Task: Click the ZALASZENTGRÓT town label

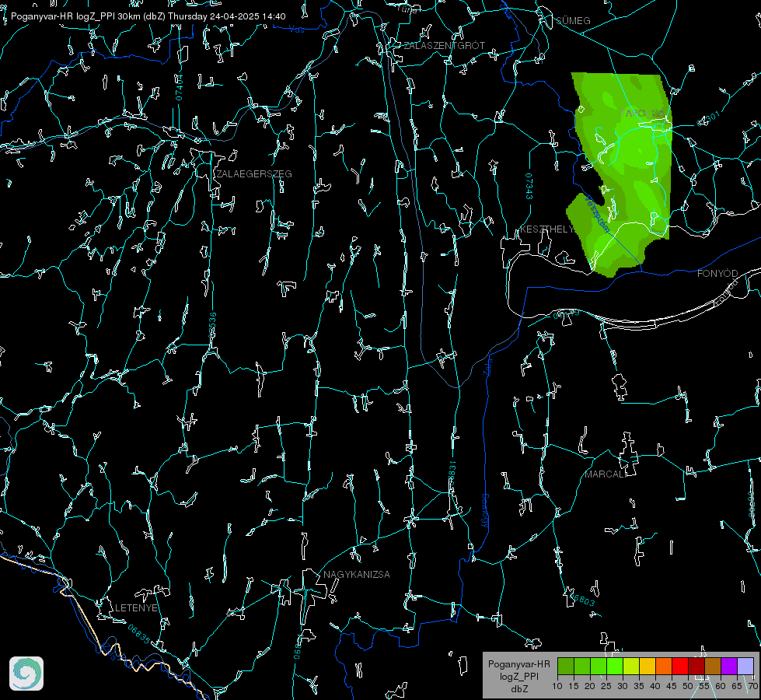Action: coord(444,46)
